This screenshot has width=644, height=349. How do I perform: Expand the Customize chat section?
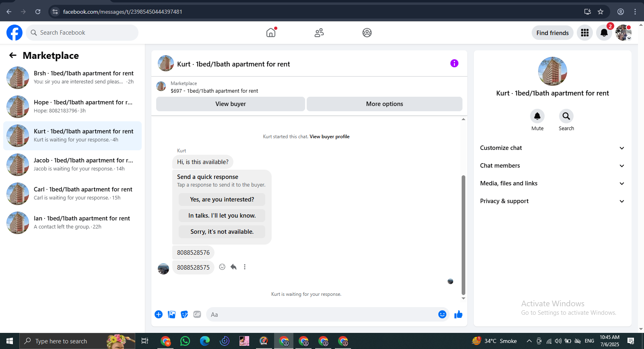[x=552, y=148]
